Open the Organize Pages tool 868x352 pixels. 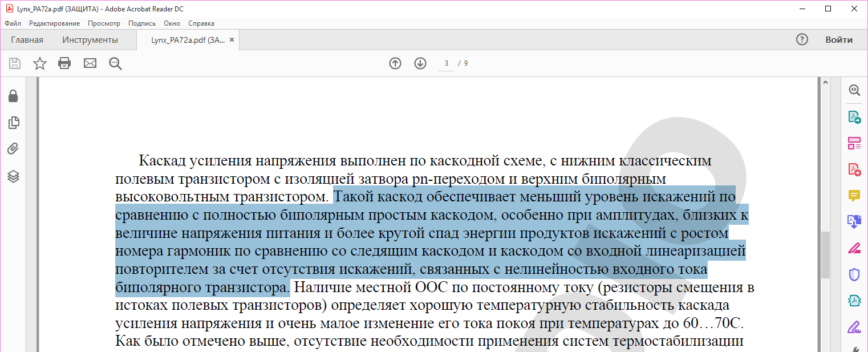coord(854,143)
